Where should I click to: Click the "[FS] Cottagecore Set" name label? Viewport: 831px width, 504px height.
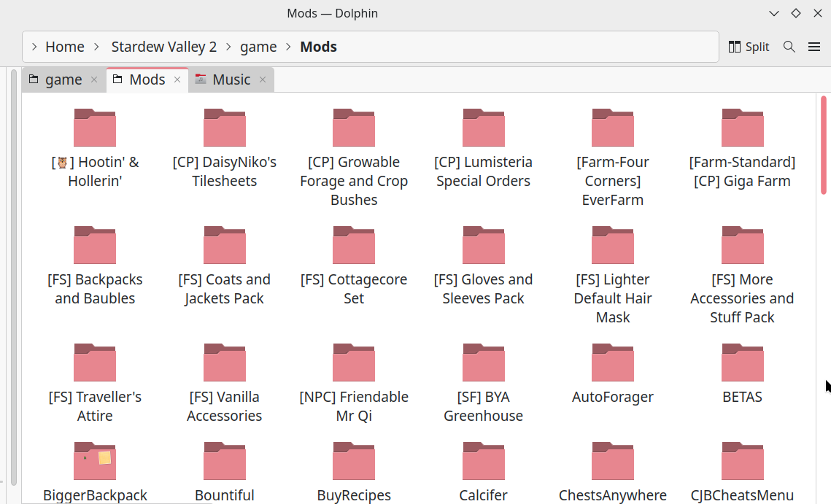click(354, 289)
